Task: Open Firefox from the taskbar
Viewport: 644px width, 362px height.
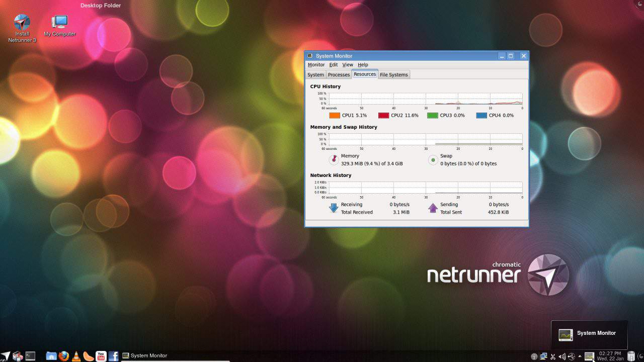Action: coord(63,355)
